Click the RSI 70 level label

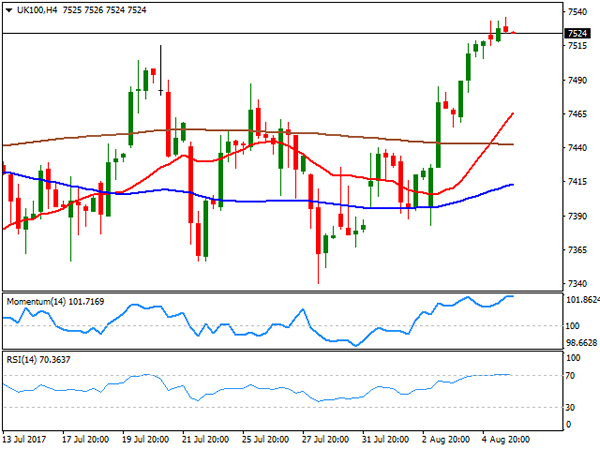(x=571, y=376)
